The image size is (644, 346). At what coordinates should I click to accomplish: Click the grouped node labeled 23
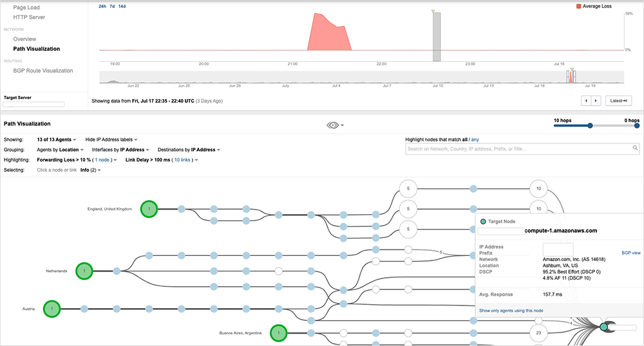(x=537, y=332)
